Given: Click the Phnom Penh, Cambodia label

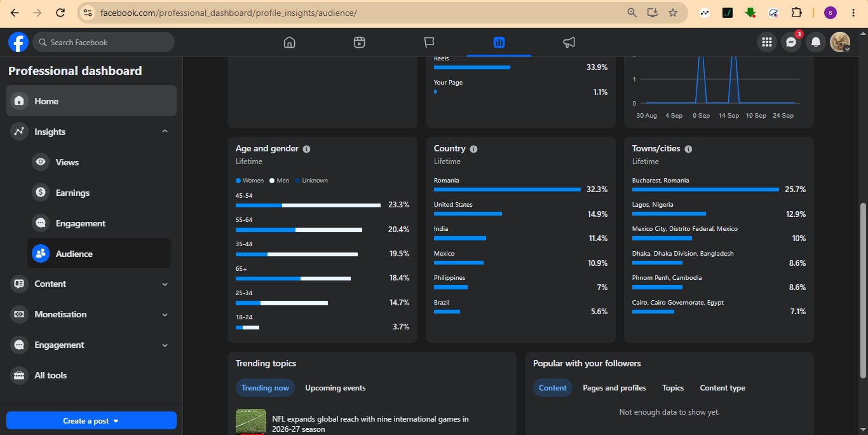Looking at the screenshot, I should coord(667,278).
